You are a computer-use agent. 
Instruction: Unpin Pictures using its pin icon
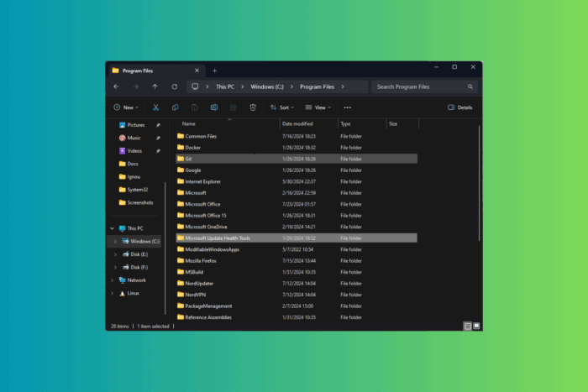[x=158, y=125]
